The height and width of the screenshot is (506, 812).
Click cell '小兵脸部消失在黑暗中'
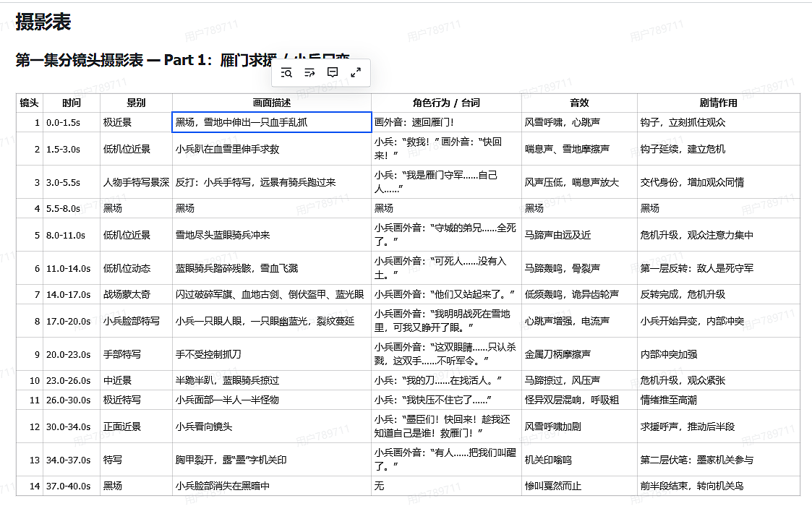pyautogui.click(x=272, y=486)
